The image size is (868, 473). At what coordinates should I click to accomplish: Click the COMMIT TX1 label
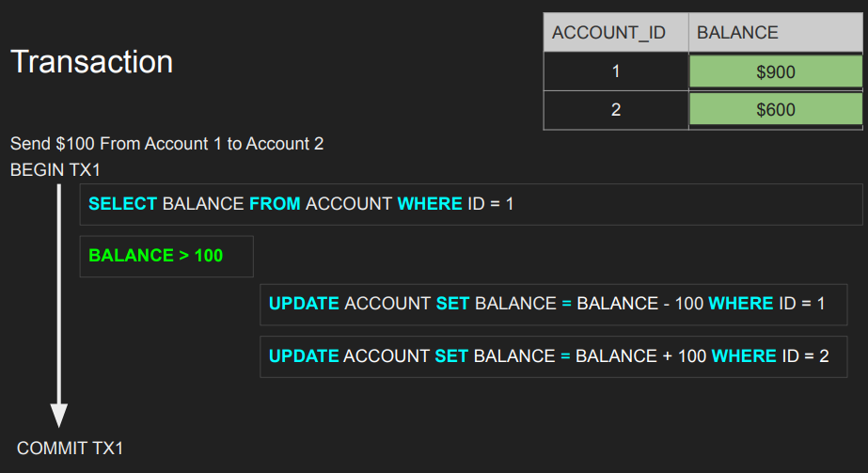[70, 449]
